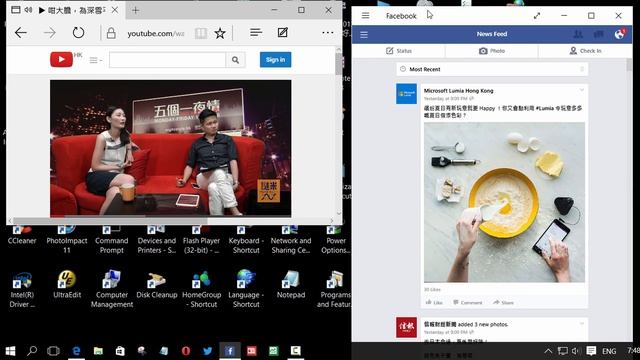Open UltraEdit desktop icon
Viewport: 640px width, 360px height.
(67, 284)
